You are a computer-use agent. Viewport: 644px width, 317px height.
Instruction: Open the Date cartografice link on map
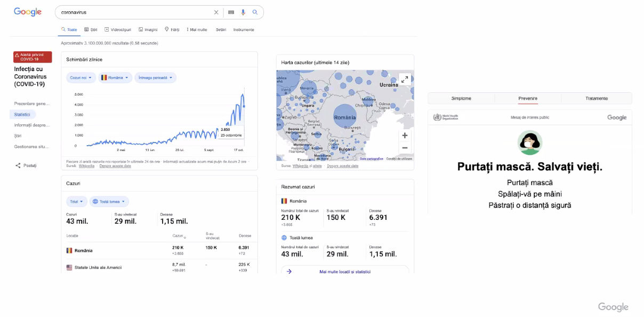point(371,158)
